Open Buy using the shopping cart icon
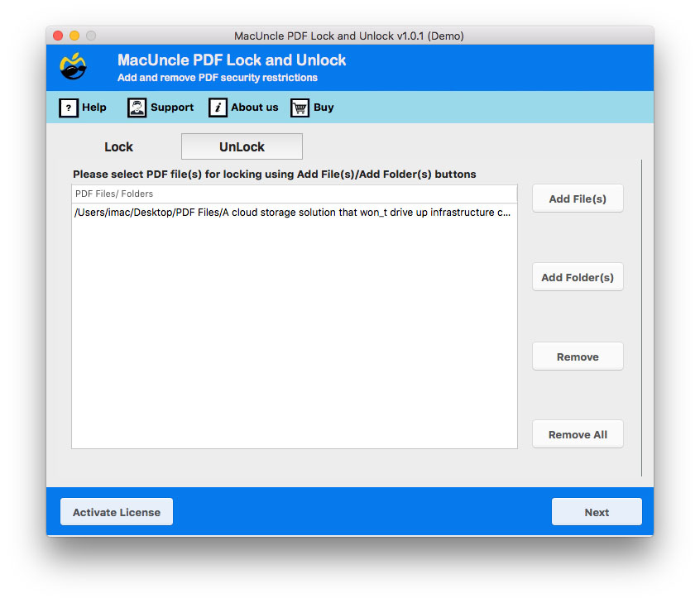The image size is (700, 603). [x=299, y=108]
